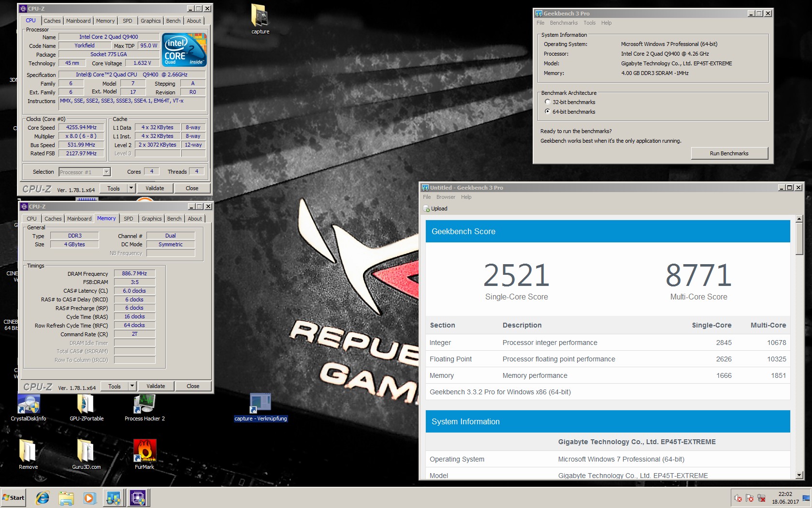The height and width of the screenshot is (508, 812).
Task: Select 64-bit benchmarks option
Action: 547,112
